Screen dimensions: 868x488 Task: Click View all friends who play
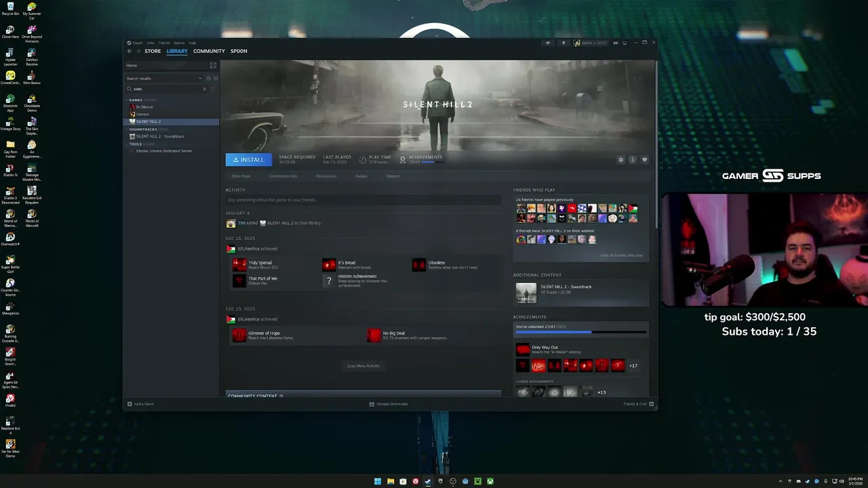[621, 256]
